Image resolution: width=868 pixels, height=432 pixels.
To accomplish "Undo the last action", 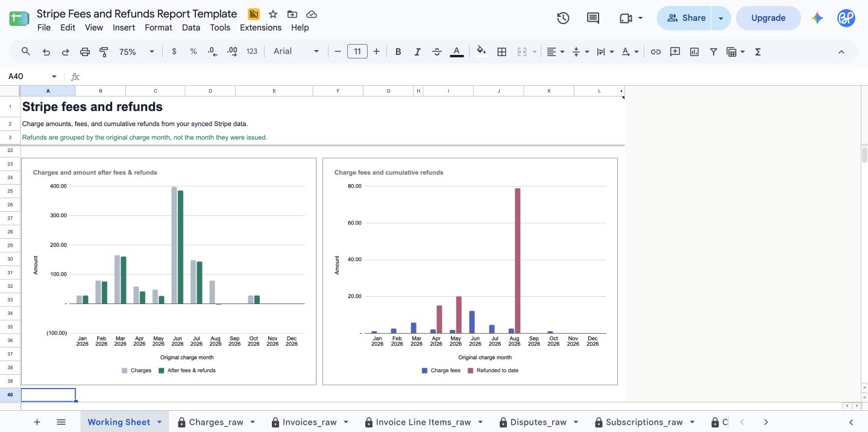I will tap(46, 52).
